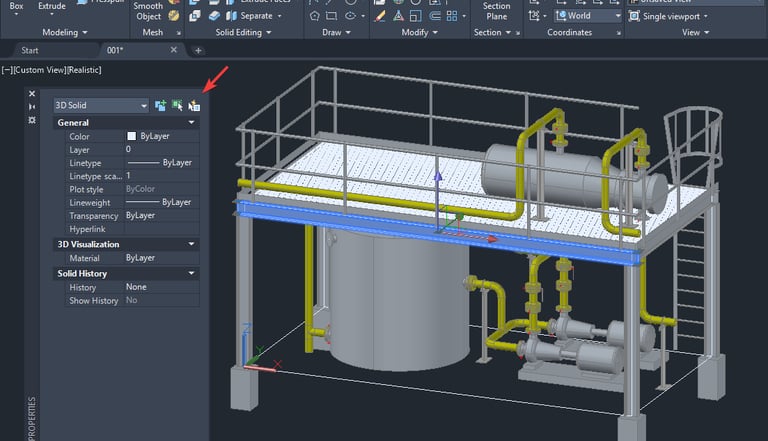Viewport: 768px width, 441px height.
Task: Close the Properties palette with the X
Action: tap(32, 93)
